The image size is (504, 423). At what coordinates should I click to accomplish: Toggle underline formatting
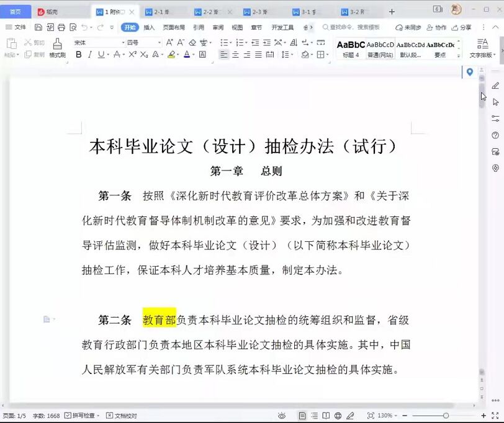102,55
